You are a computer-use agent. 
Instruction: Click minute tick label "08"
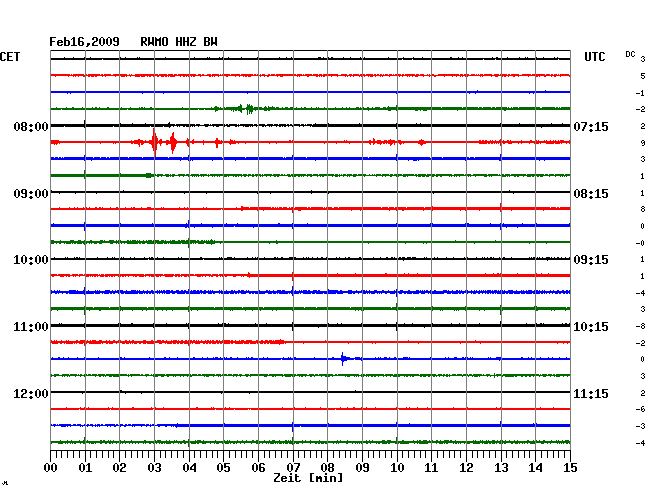tap(327, 468)
